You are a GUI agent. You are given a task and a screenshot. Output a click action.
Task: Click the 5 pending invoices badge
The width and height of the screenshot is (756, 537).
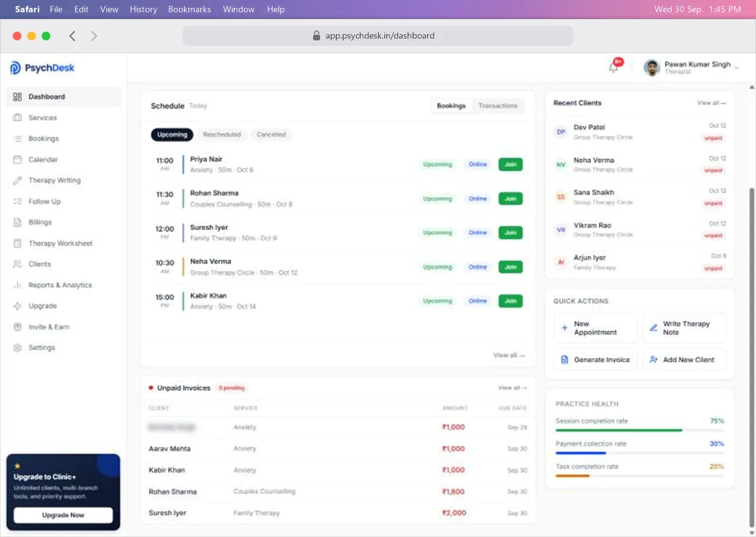tap(232, 388)
